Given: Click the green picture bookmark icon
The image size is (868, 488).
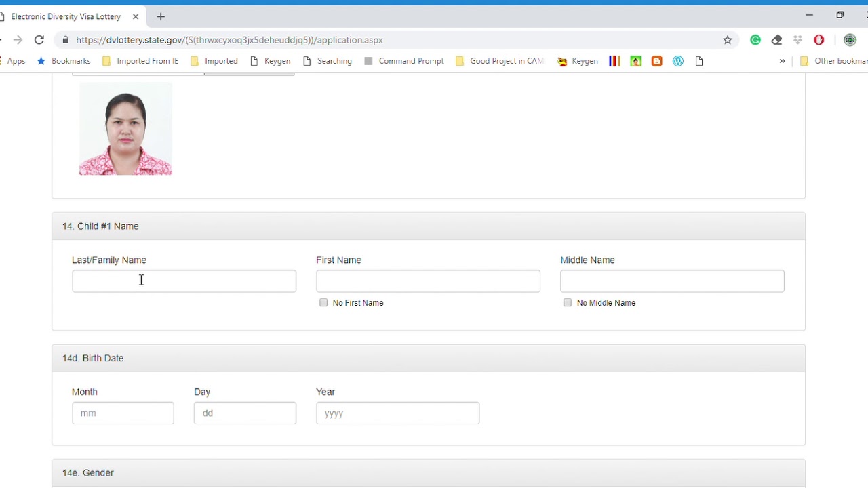Looking at the screenshot, I should [x=635, y=61].
